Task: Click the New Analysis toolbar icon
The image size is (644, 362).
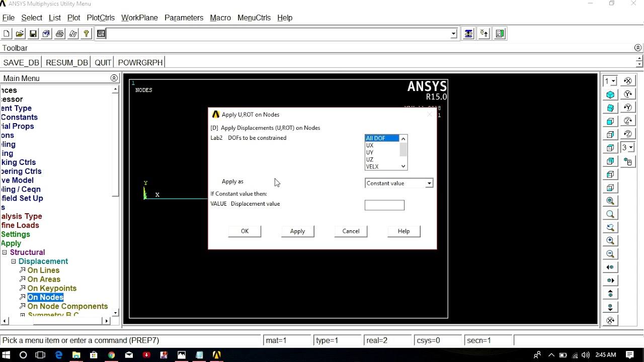Action: point(7,34)
